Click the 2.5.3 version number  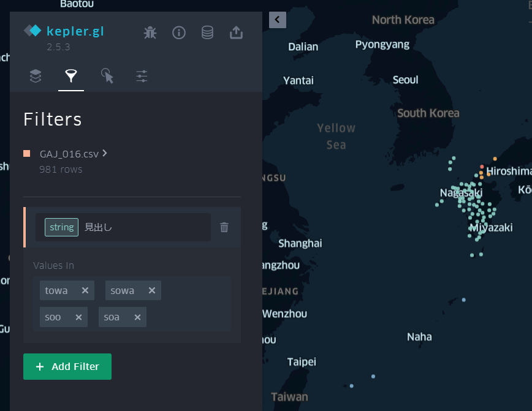(x=58, y=47)
